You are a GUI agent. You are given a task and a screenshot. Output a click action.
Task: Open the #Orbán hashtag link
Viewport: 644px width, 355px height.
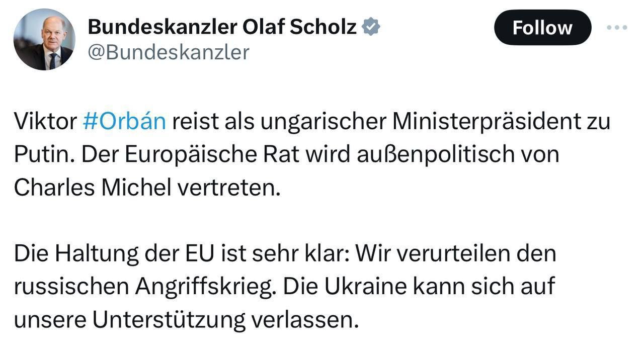124,122
